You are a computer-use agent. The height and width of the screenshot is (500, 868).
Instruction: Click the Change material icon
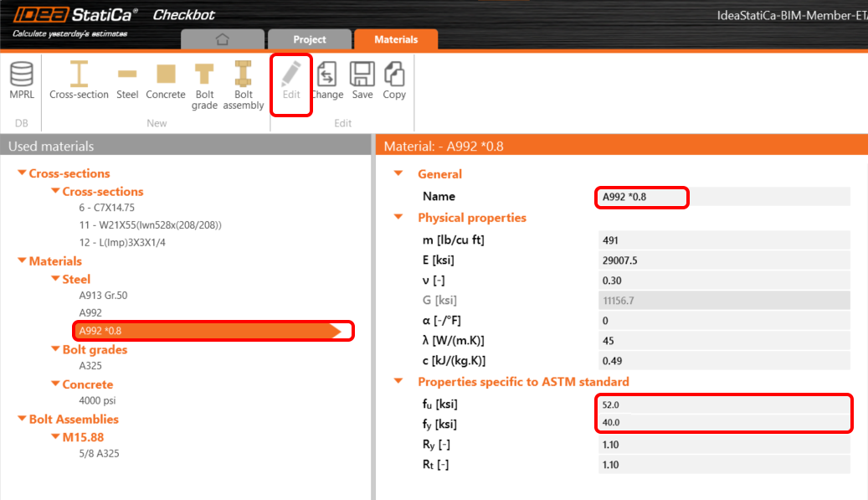(x=326, y=80)
